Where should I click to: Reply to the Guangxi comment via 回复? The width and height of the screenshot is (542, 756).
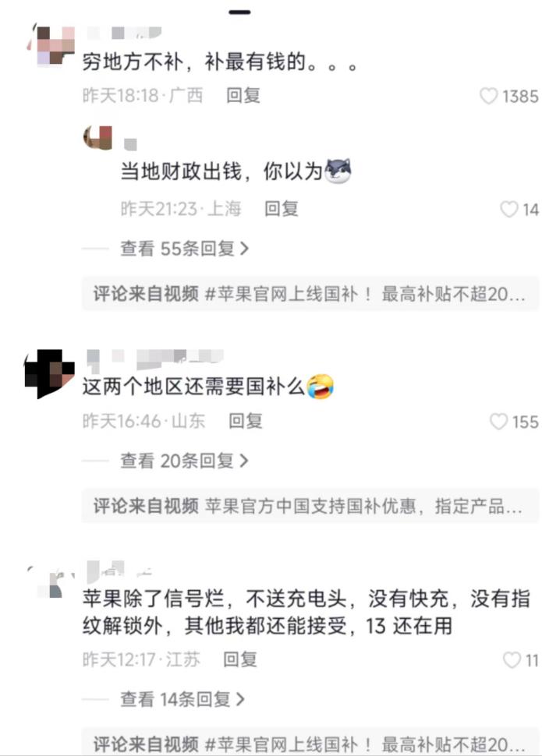(243, 95)
